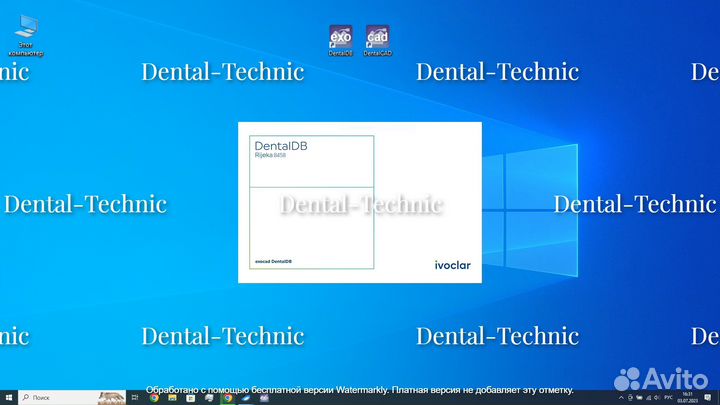
Task: Click the last running app taskbar icon
Action: pos(264,397)
